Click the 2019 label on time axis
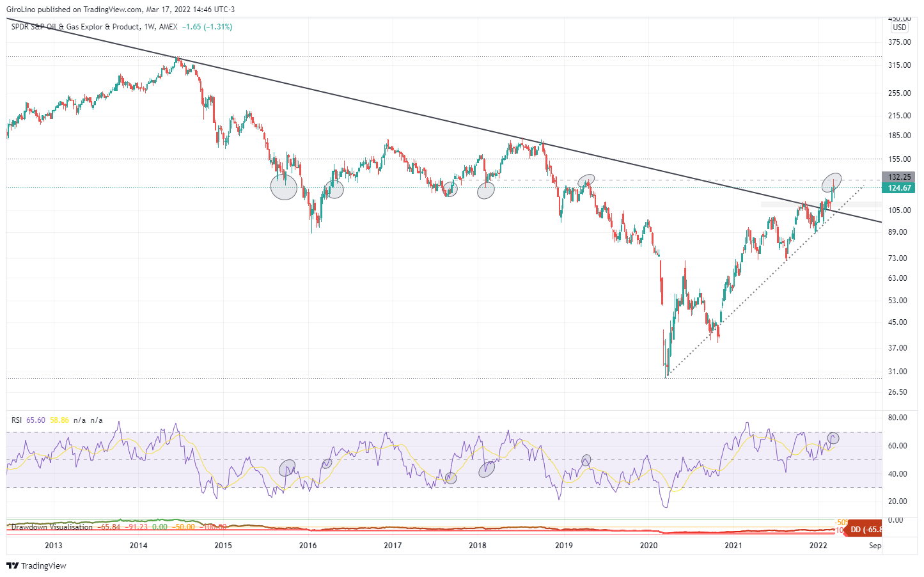This screenshot has height=577, width=924. pyautogui.click(x=564, y=546)
